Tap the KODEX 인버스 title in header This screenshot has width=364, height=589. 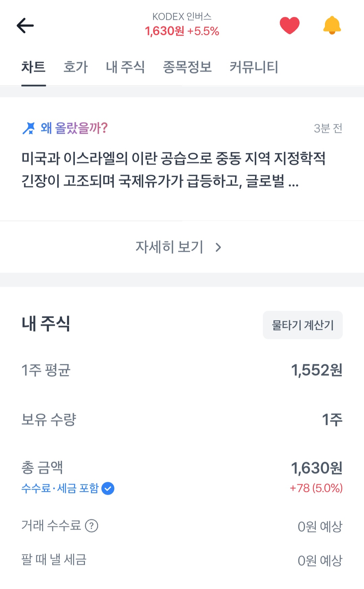pos(182,17)
